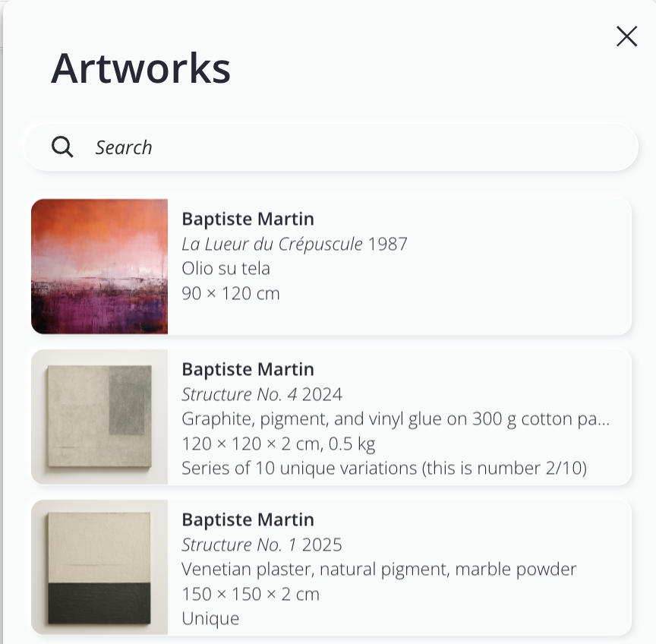Click the magnifying glass search icon
Image resolution: width=656 pixels, height=644 pixels.
62,147
